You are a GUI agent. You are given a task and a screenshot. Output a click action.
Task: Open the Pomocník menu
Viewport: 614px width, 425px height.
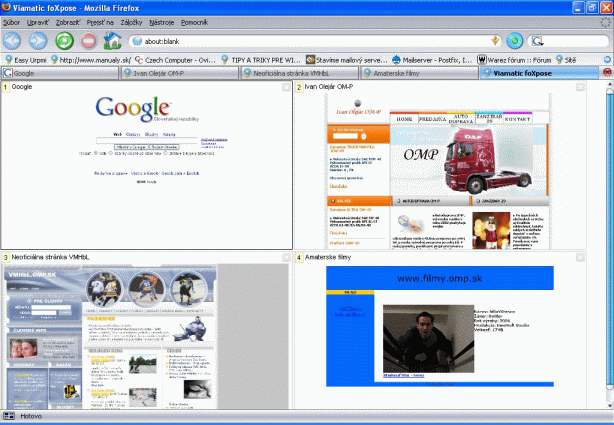pos(194,23)
